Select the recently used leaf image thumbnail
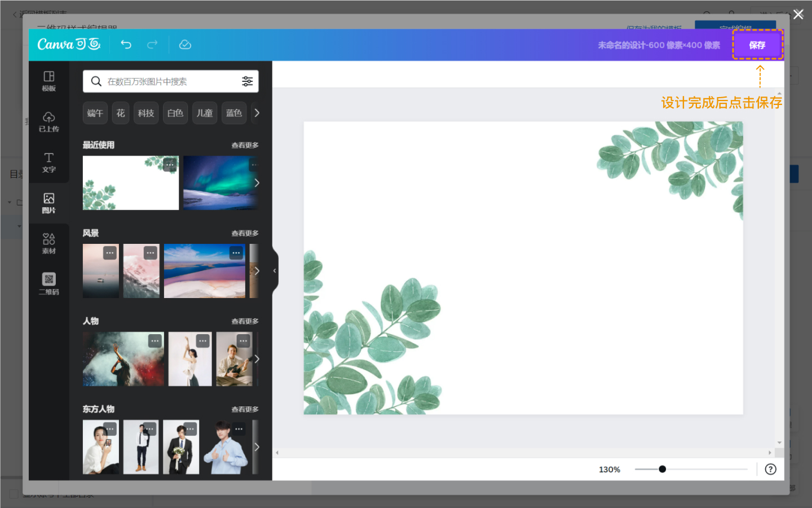Screen dimensions: 812x508 click(x=131, y=183)
